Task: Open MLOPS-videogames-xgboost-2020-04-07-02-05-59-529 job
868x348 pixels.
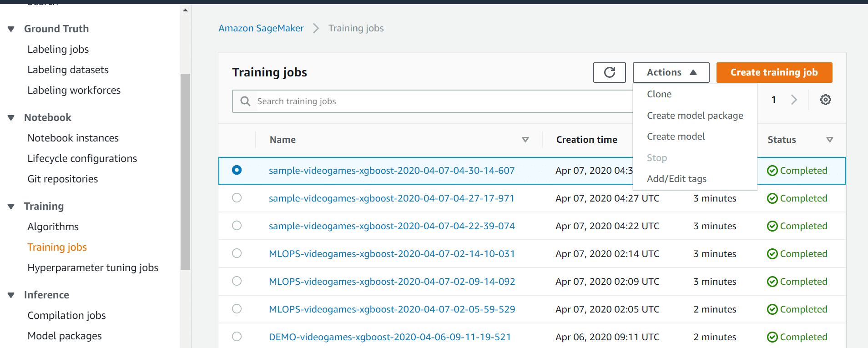Action: 392,309
